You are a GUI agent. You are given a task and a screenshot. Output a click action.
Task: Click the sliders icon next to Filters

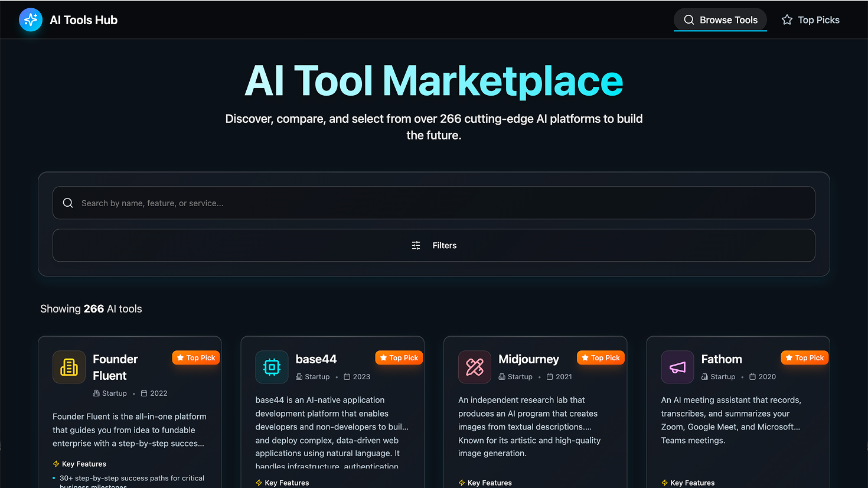tap(416, 245)
